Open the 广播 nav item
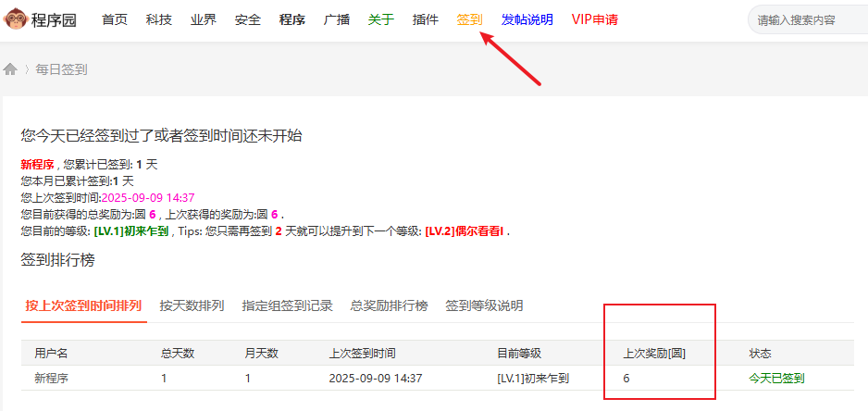868x411 pixels. pyautogui.click(x=337, y=19)
